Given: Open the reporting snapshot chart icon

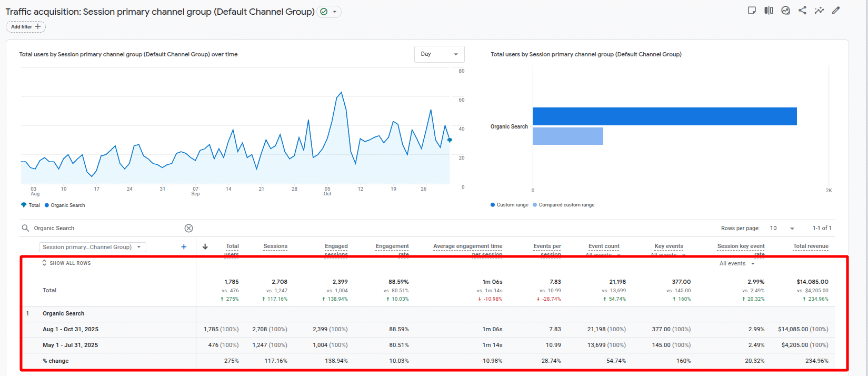Looking at the screenshot, I should tap(785, 11).
